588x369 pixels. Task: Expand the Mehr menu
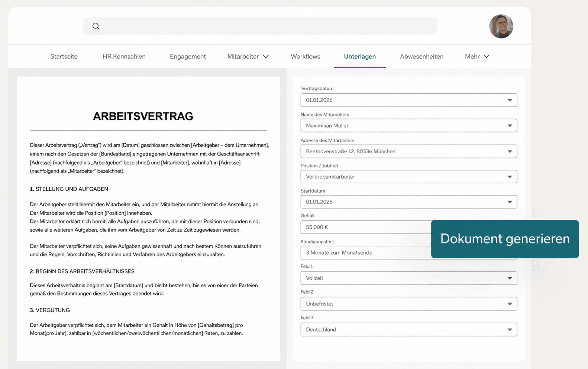[x=477, y=56]
